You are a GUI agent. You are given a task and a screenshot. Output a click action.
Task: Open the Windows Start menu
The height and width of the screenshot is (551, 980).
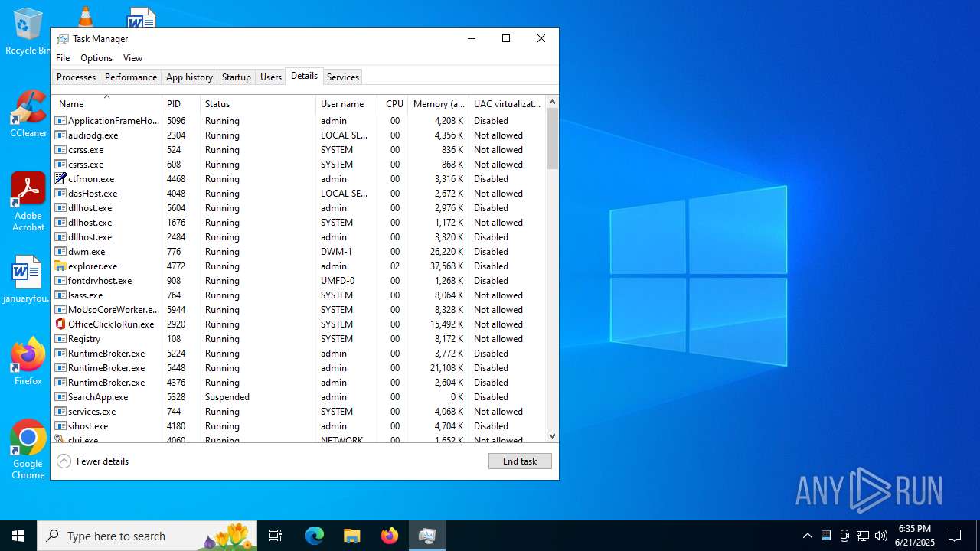[18, 536]
